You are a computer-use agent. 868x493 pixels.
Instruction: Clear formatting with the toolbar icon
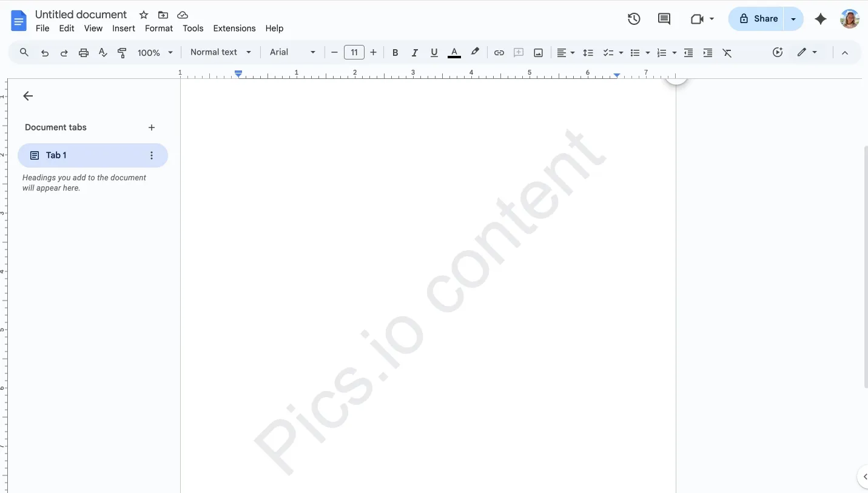coord(727,52)
